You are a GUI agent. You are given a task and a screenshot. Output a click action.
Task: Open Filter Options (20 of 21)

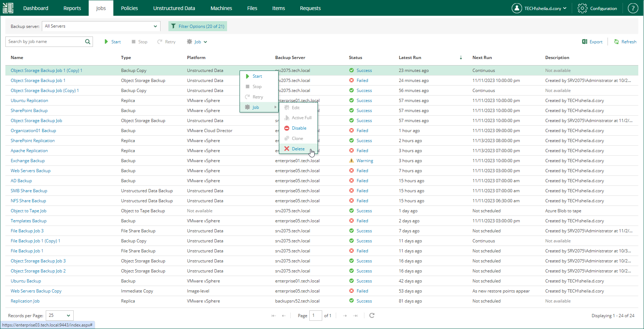click(x=198, y=26)
